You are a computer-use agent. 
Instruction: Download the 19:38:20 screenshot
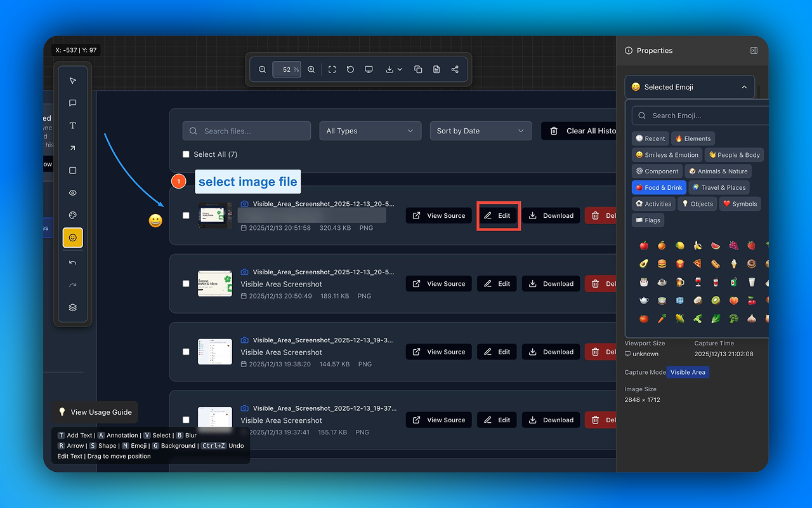[x=551, y=352]
